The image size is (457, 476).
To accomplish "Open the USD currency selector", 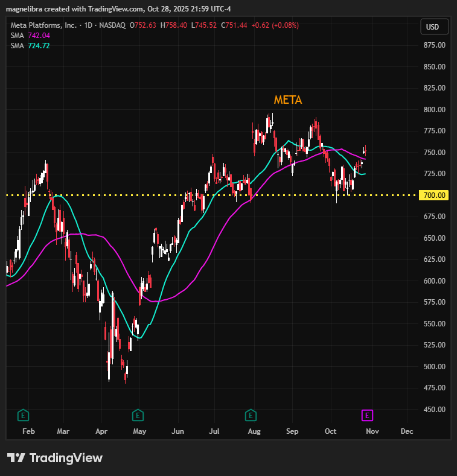I will [x=434, y=27].
